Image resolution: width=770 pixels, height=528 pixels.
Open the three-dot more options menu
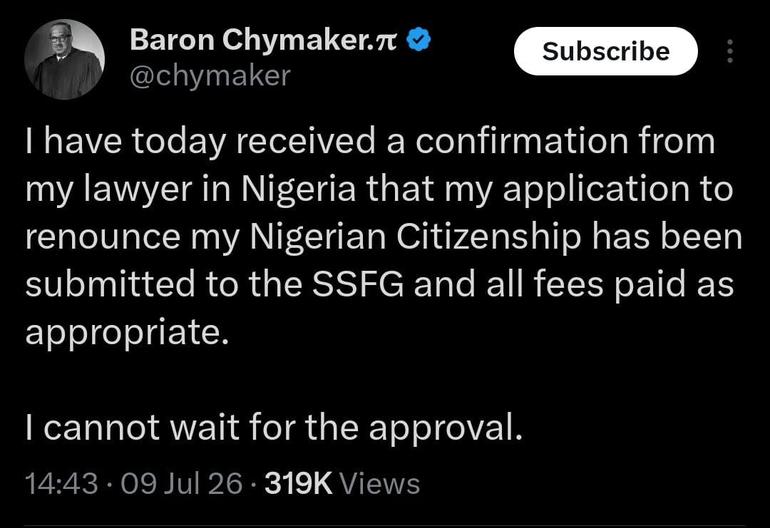coord(730,51)
